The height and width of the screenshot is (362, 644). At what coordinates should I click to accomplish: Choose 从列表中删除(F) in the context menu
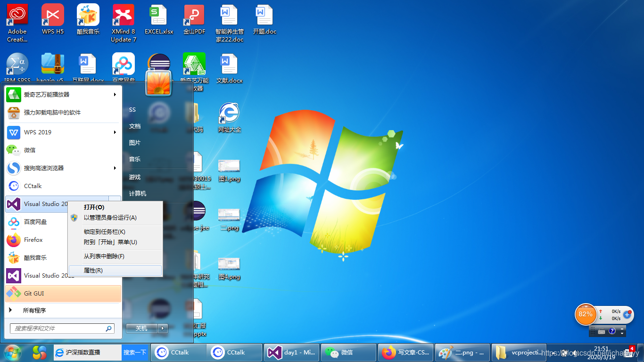(115, 256)
